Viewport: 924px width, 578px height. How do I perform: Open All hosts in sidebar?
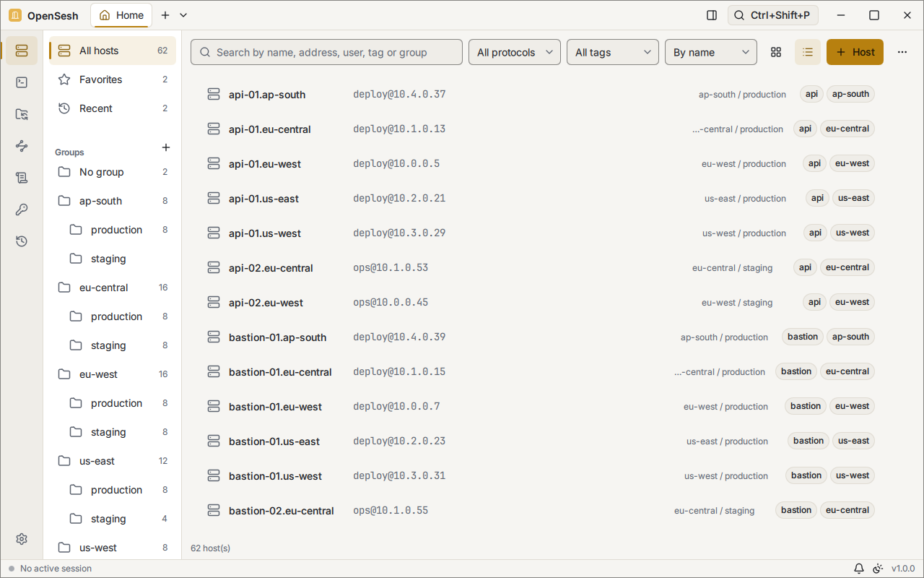[113, 51]
